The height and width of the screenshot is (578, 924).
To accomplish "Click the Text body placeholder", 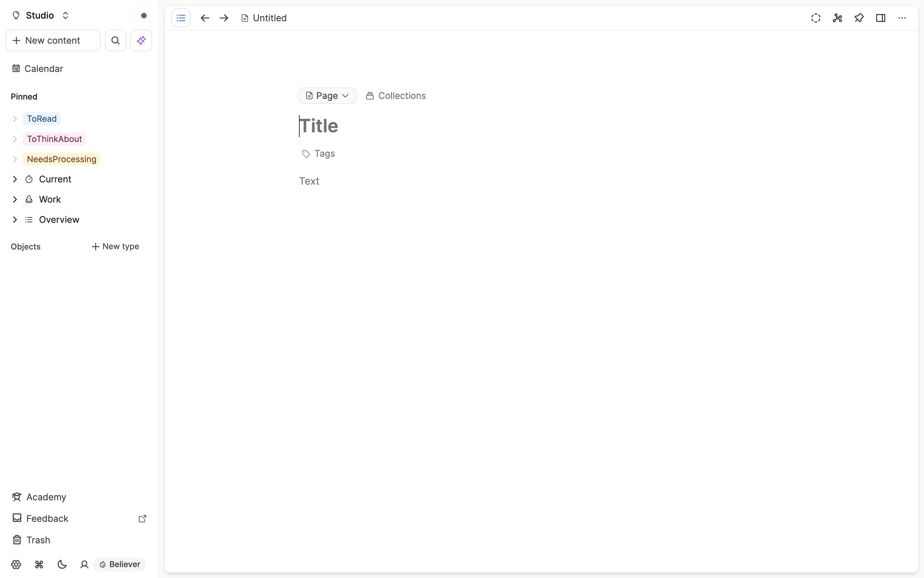I will (x=309, y=181).
